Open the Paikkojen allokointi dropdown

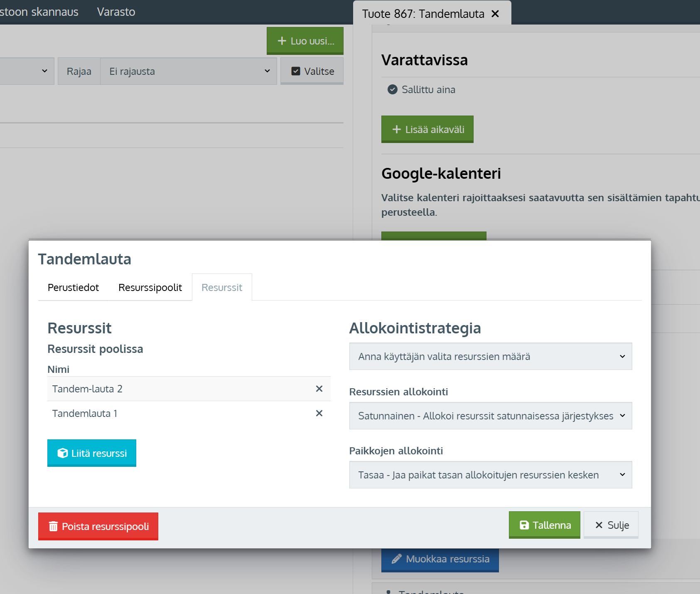point(491,475)
